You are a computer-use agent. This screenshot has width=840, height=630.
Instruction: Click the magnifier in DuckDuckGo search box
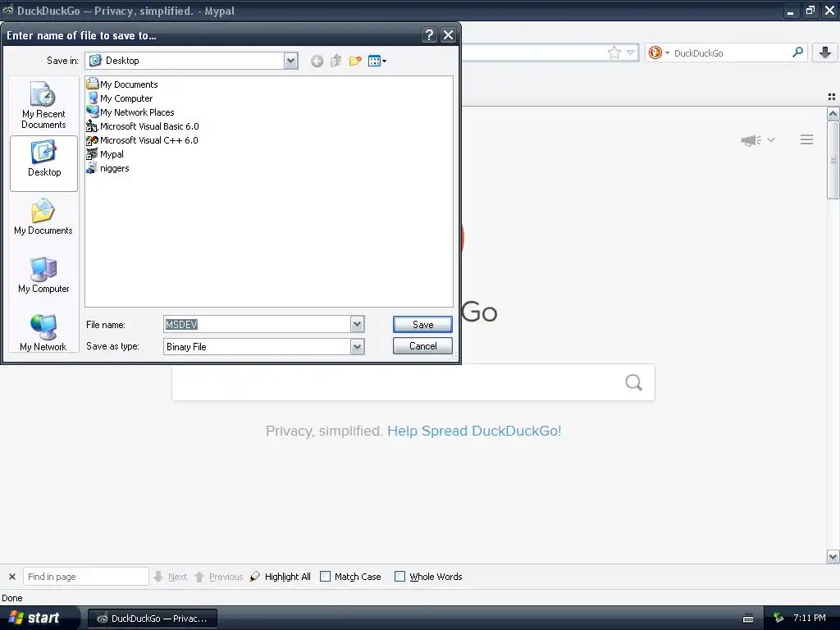(x=634, y=382)
